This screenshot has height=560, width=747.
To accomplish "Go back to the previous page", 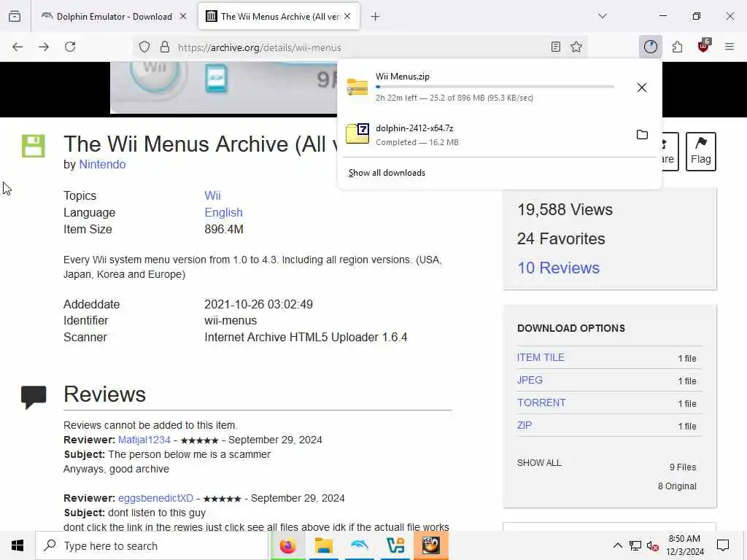I will coord(18,47).
